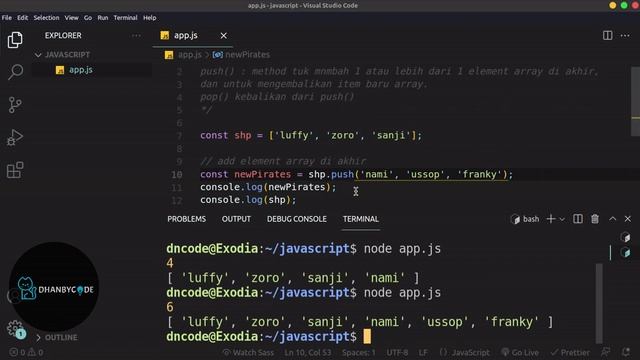Open the Manage gear settings menu

tap(15, 328)
